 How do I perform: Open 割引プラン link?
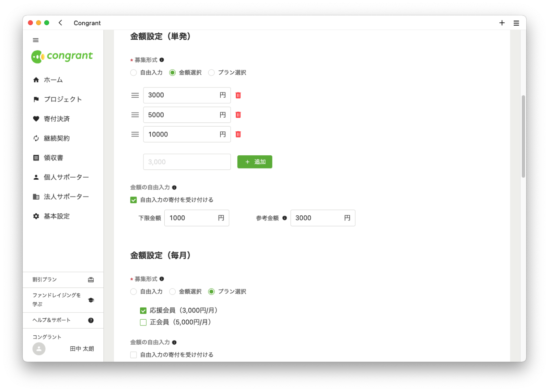(63, 280)
